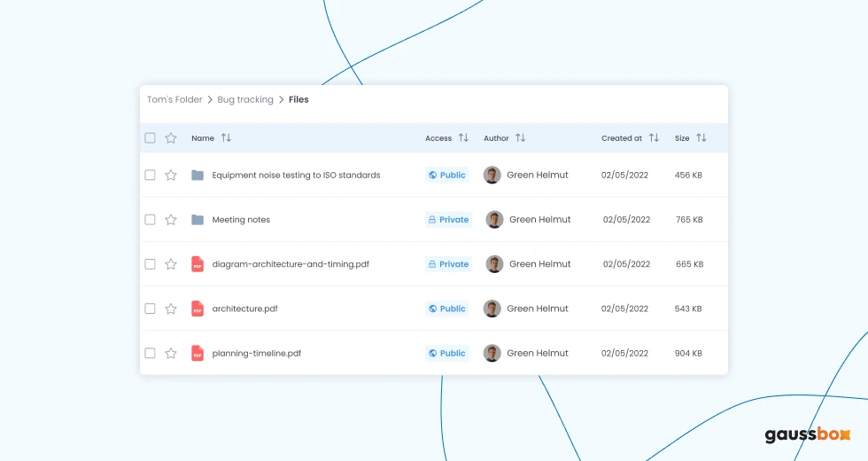Image resolution: width=868 pixels, height=461 pixels.
Task: Check the box for the Meeting notes row
Action: [150, 220]
